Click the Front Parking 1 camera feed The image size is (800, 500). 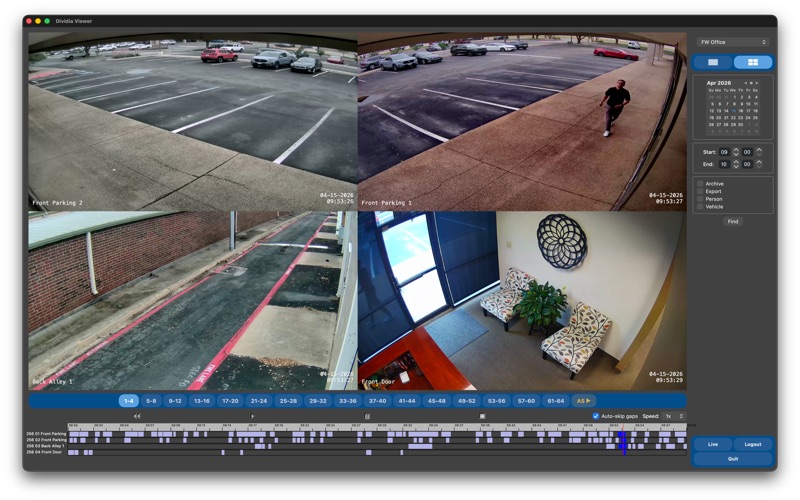pos(522,122)
